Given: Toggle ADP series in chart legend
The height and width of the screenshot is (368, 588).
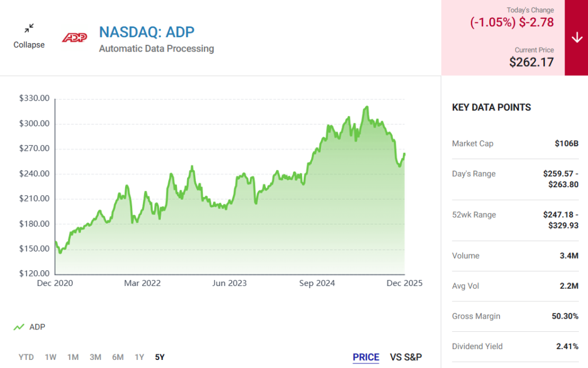Looking at the screenshot, I should (x=37, y=327).
